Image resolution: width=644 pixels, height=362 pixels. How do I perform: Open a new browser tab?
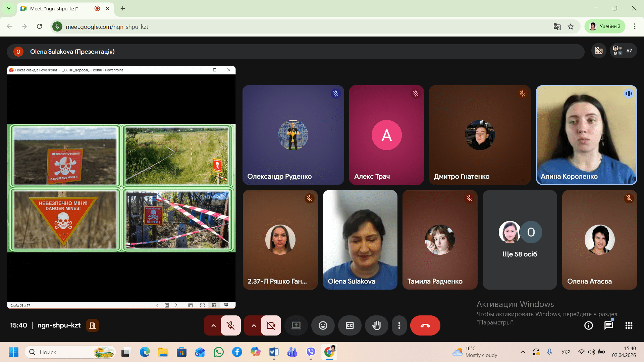(123, 8)
